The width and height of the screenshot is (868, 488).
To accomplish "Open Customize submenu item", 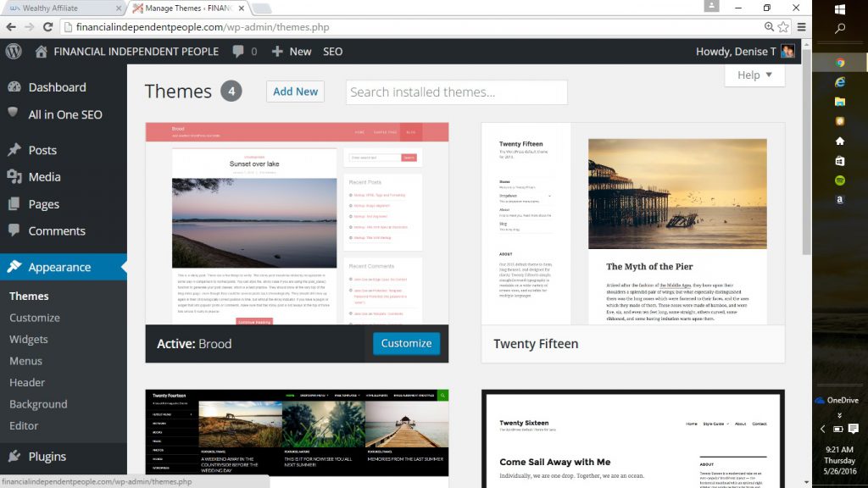I will [x=34, y=318].
